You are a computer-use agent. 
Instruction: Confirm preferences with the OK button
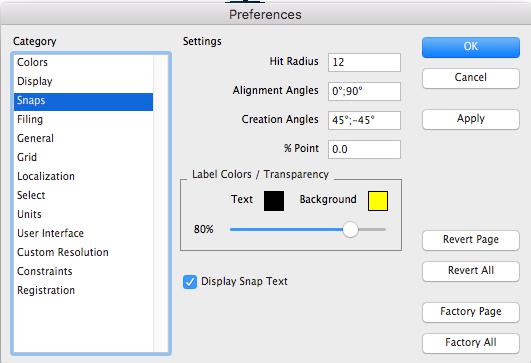point(471,47)
